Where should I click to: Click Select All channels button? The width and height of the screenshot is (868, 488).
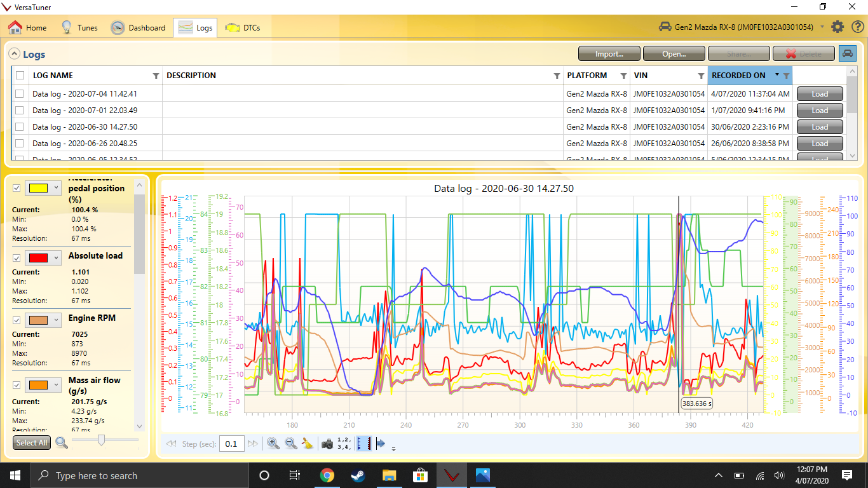[32, 443]
